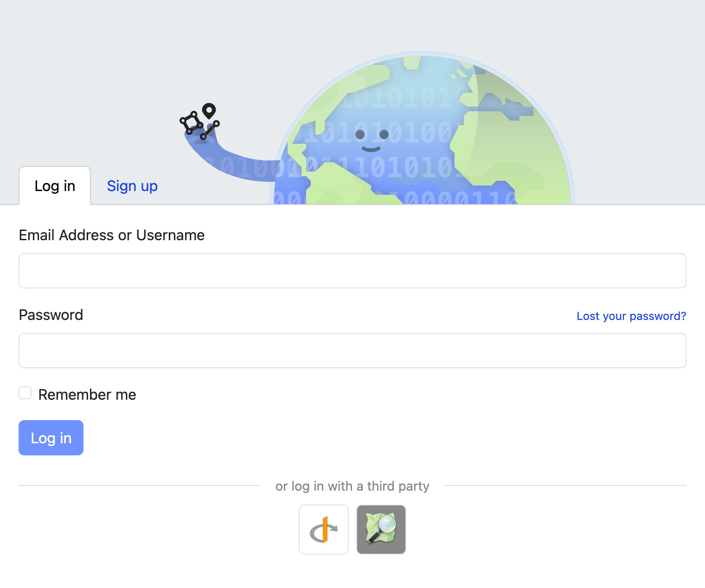Click the binary digits on the globe
705x588 pixels.
pos(399,98)
